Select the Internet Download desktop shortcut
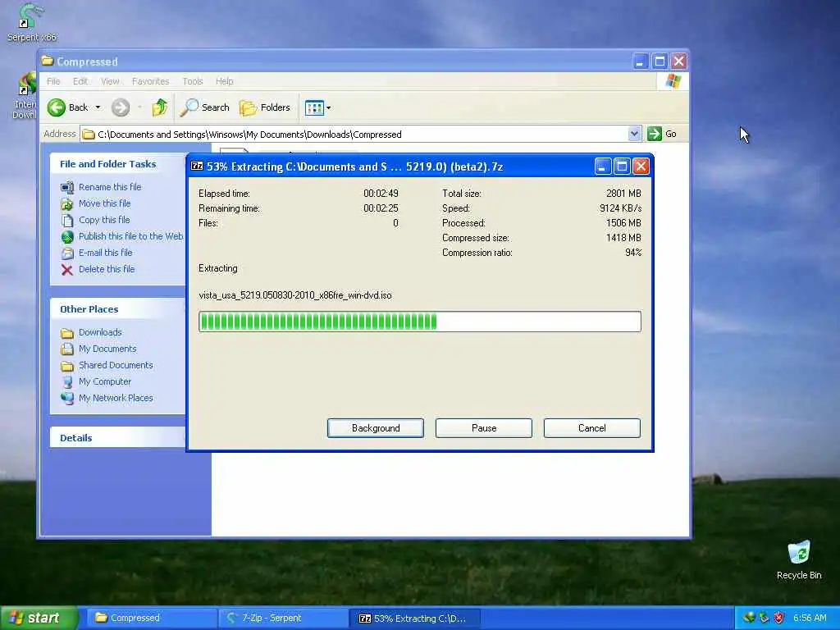This screenshot has width=840, height=630. tap(25, 97)
